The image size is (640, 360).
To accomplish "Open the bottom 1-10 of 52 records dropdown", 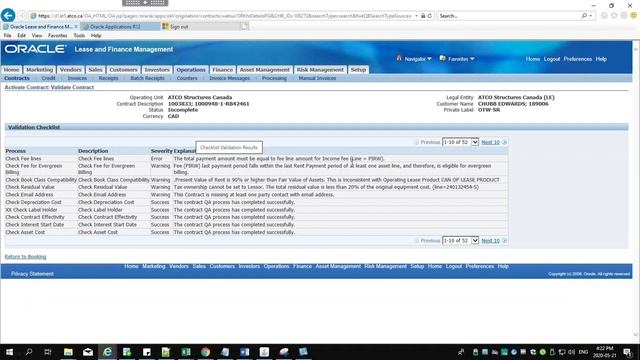I will (x=460, y=241).
